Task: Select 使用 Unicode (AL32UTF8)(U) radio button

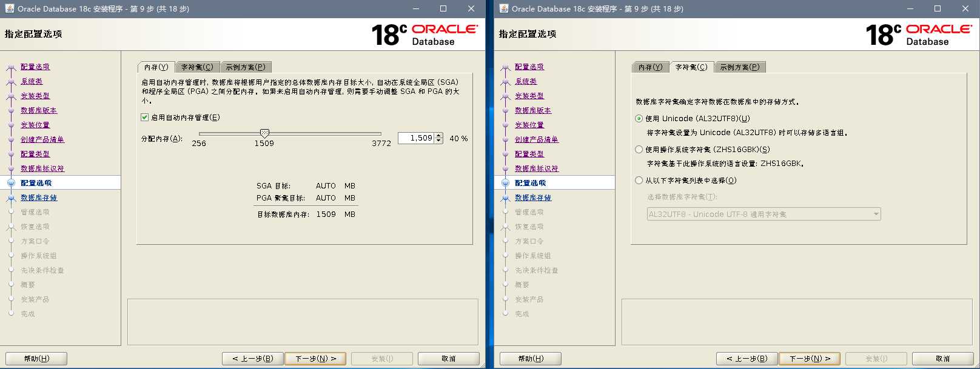Action: click(639, 119)
